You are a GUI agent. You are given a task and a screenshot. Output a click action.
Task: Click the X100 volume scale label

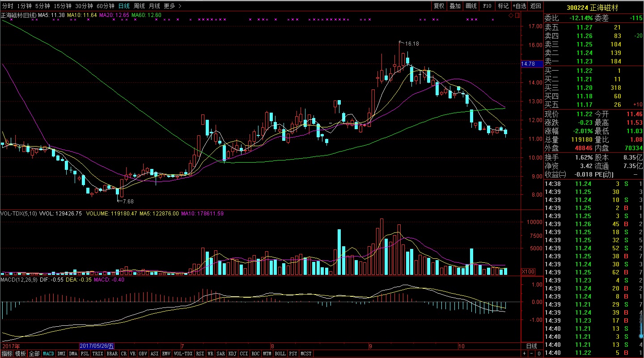pos(528,272)
